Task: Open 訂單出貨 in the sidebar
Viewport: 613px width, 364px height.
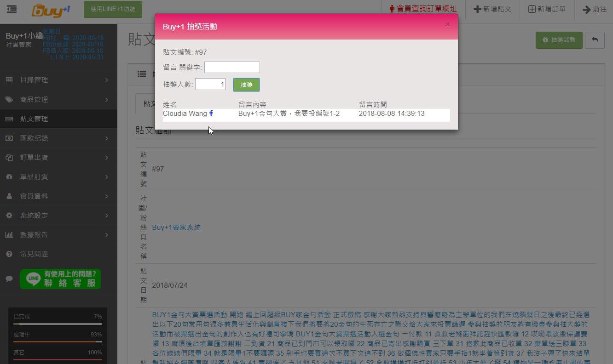Action: 58,157
